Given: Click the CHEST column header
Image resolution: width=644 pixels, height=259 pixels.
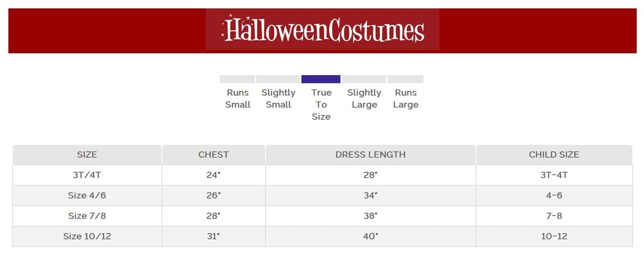Looking at the screenshot, I should click(x=213, y=155).
